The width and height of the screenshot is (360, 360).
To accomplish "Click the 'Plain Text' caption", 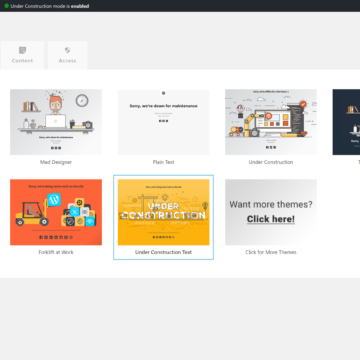I will tap(163, 162).
